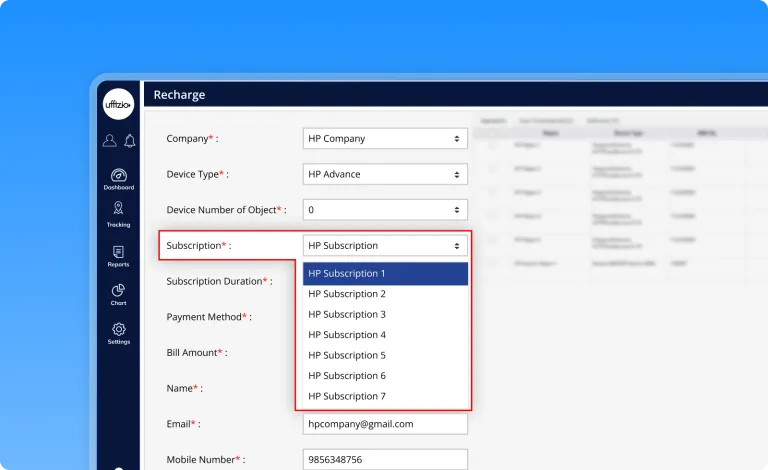The width and height of the screenshot is (768, 470).
Task: Select HP Subscription 5 option
Action: (x=385, y=356)
